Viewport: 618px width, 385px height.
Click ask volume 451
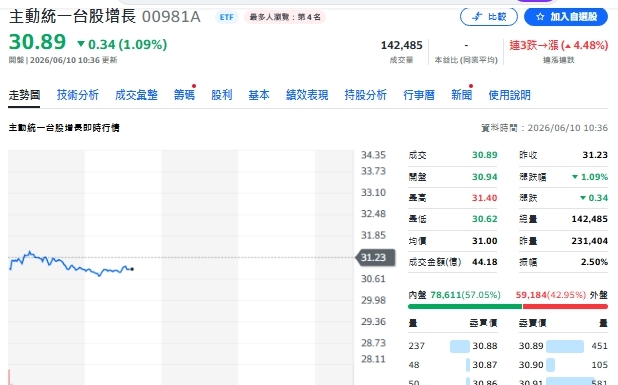pyautogui.click(x=599, y=346)
